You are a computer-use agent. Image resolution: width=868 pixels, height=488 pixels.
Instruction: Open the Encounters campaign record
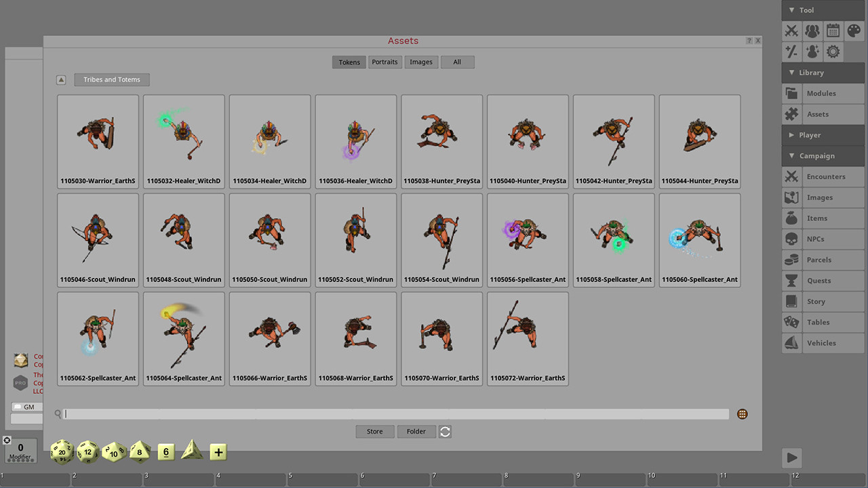click(826, 177)
